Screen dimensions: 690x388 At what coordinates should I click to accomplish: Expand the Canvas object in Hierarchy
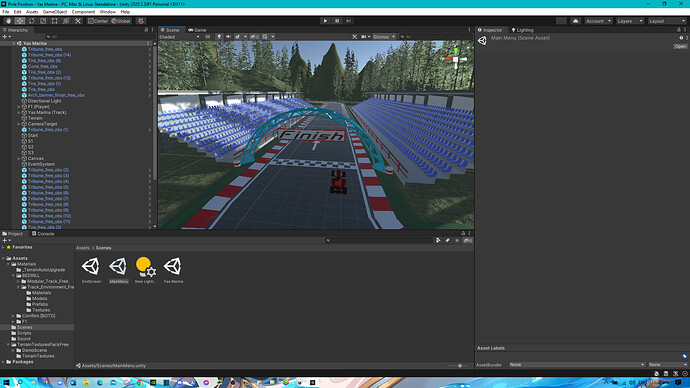tap(18, 158)
